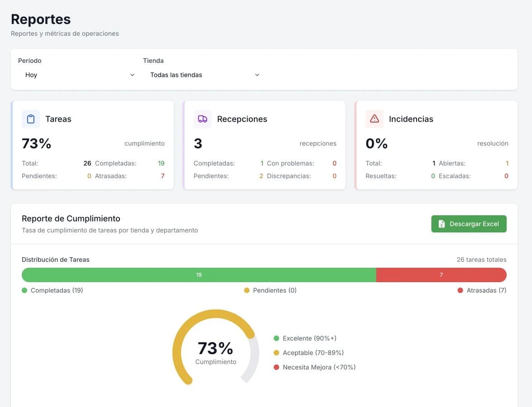Click the red Atrasadas (7) legend dot

(460, 290)
